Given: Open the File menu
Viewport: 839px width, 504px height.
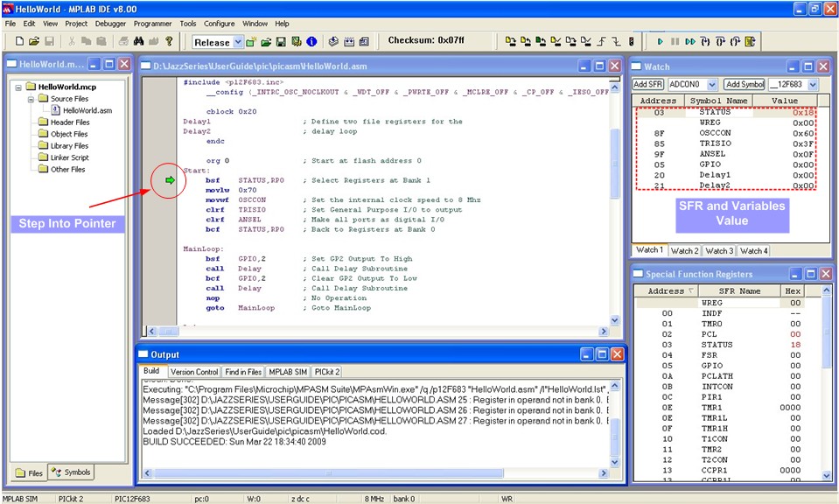Looking at the screenshot, I should pyautogui.click(x=10, y=24).
